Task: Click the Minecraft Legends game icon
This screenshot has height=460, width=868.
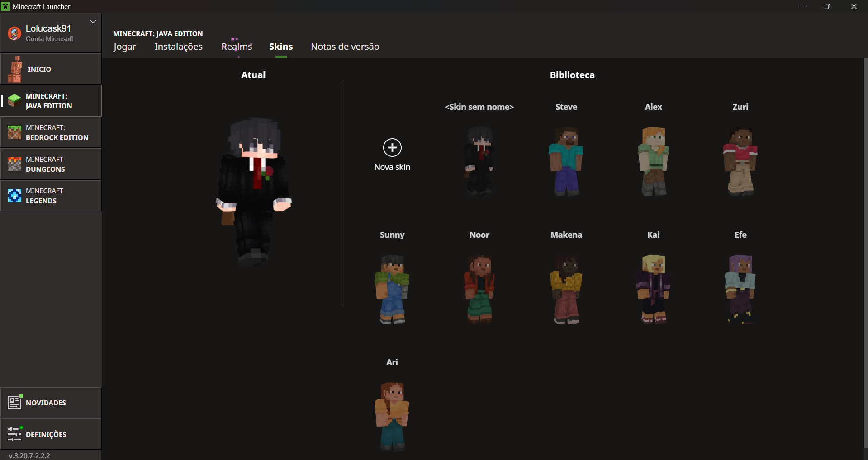Action: pyautogui.click(x=14, y=196)
